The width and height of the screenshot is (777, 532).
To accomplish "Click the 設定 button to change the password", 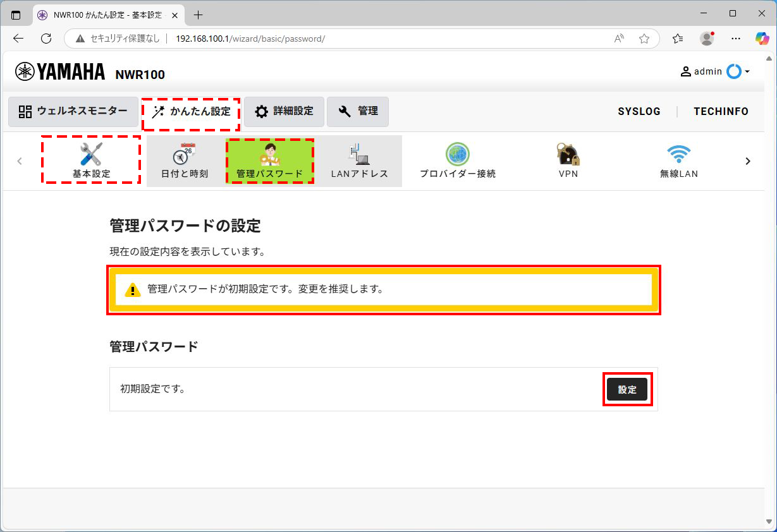I will tap(627, 389).
